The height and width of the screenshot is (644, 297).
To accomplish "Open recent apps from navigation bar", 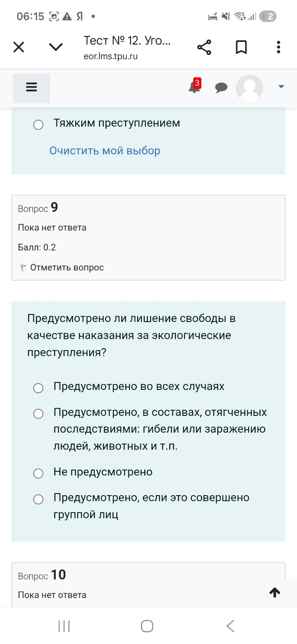I will pos(63,626).
